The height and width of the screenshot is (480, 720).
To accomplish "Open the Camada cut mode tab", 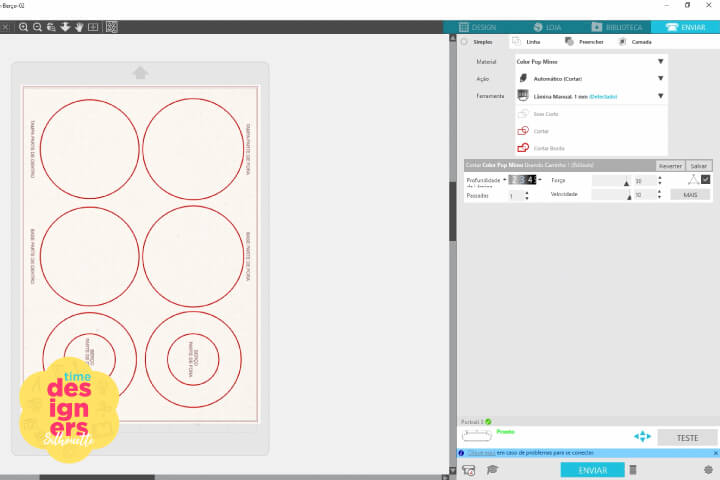I will click(636, 42).
